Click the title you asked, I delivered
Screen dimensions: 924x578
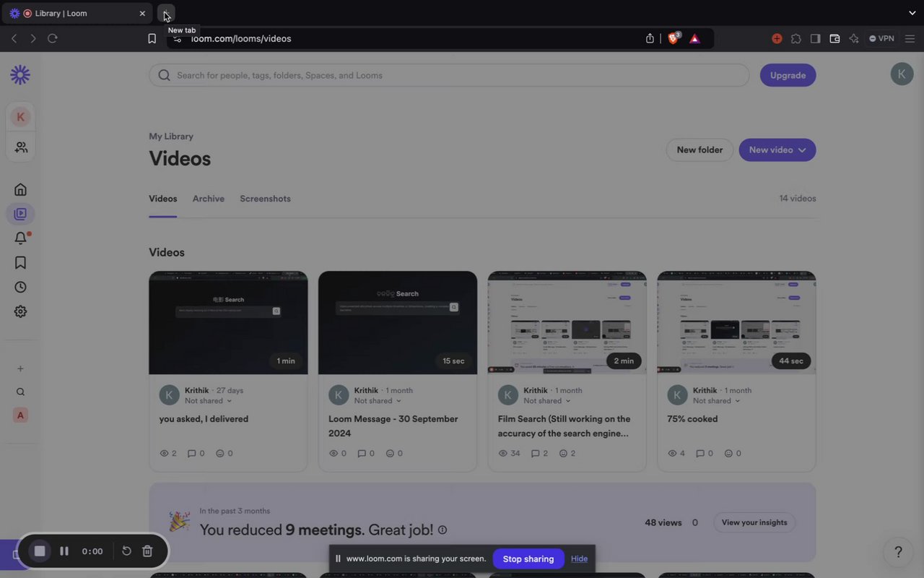[204, 419]
